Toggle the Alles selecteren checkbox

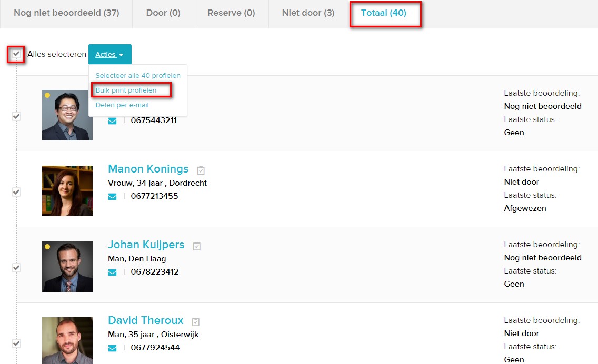click(16, 54)
